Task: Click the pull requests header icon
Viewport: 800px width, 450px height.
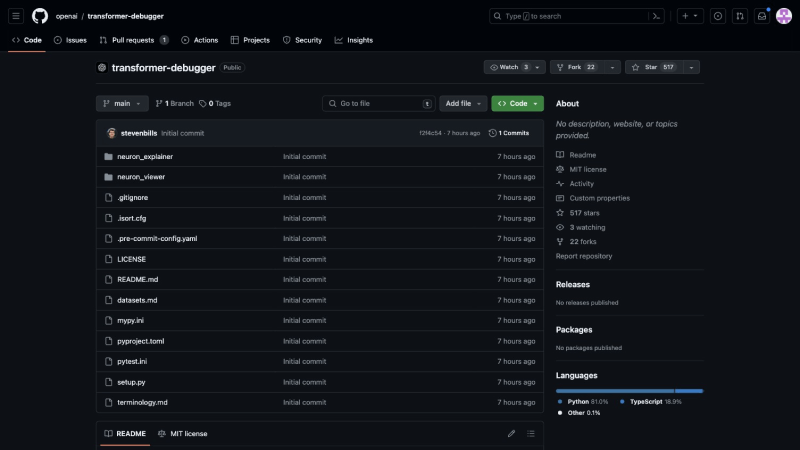Action: pyautogui.click(x=739, y=16)
